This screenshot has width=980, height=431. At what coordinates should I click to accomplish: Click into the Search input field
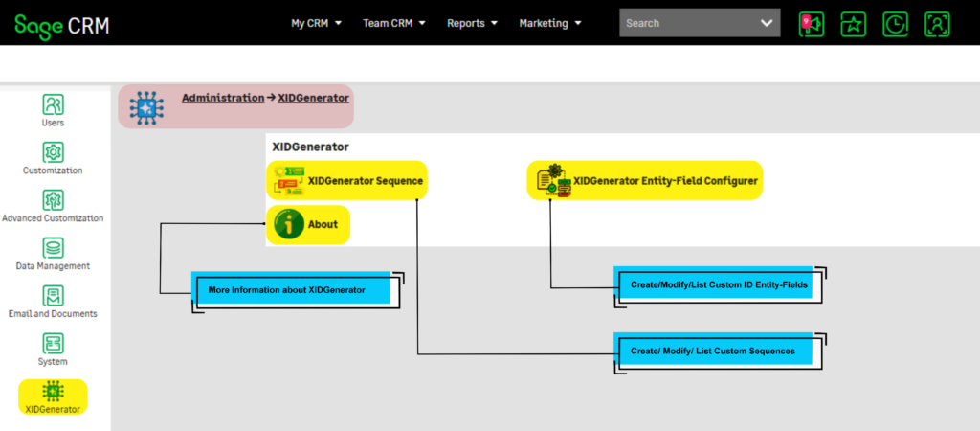pos(684,23)
